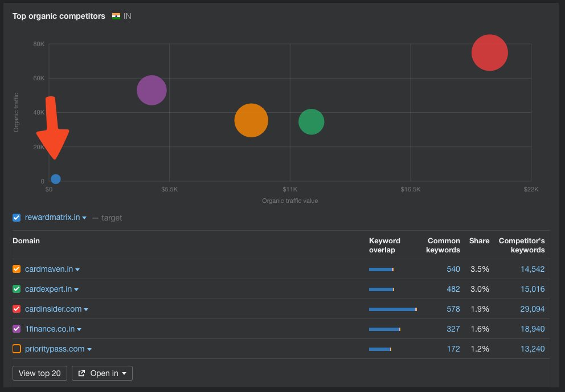Click competitor's keywords value 29,094

pos(533,309)
